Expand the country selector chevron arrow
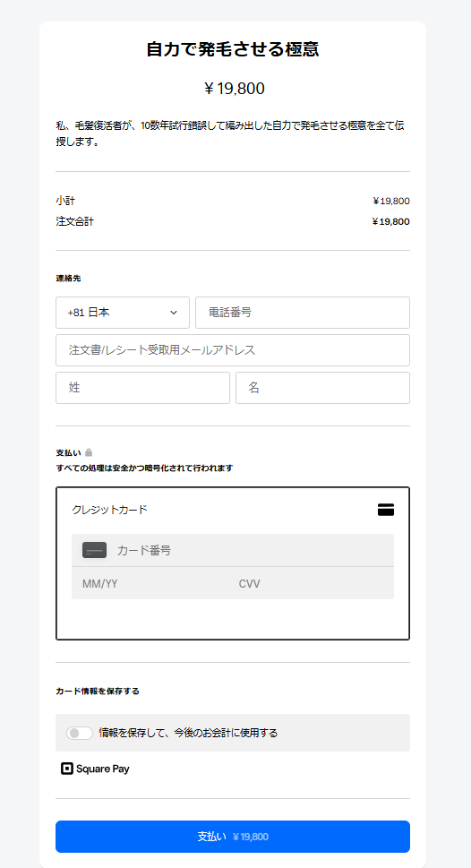Viewport: 471px width, 868px height. (173, 313)
